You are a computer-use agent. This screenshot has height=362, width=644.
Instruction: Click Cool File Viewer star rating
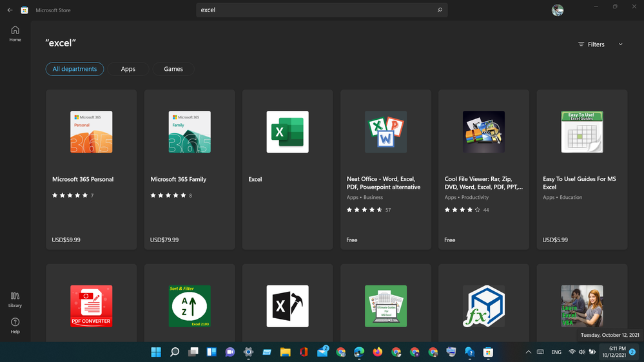tap(462, 210)
